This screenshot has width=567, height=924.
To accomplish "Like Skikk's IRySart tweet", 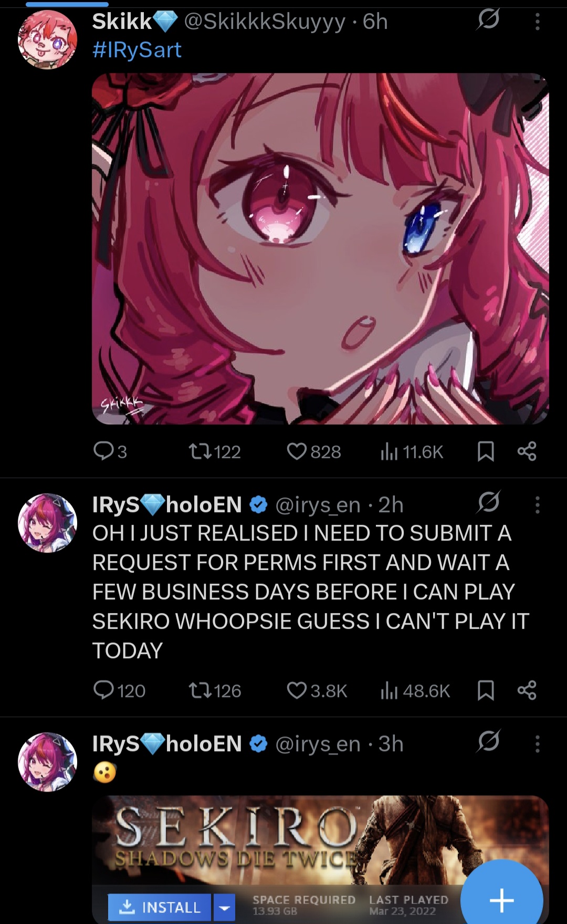I will [314, 452].
